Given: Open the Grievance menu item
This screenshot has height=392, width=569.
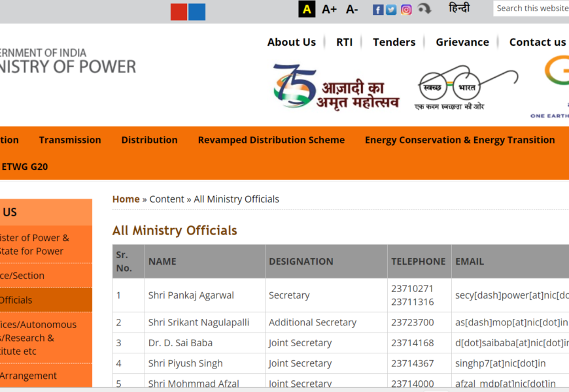Looking at the screenshot, I should point(462,42).
